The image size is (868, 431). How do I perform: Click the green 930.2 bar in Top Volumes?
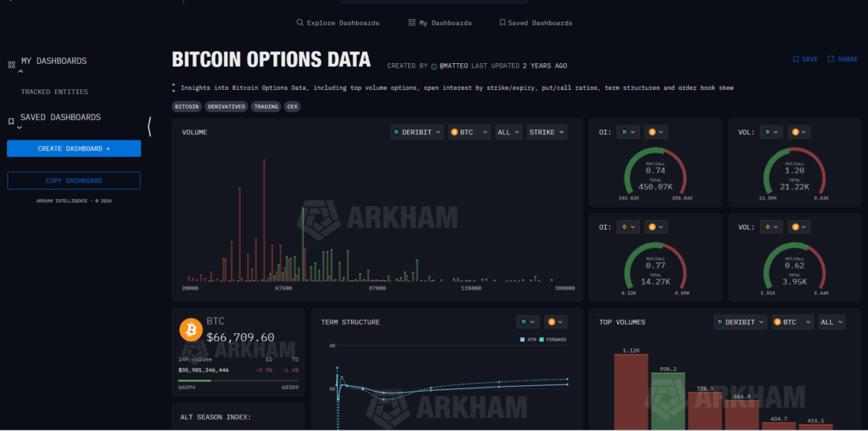pyautogui.click(x=668, y=402)
